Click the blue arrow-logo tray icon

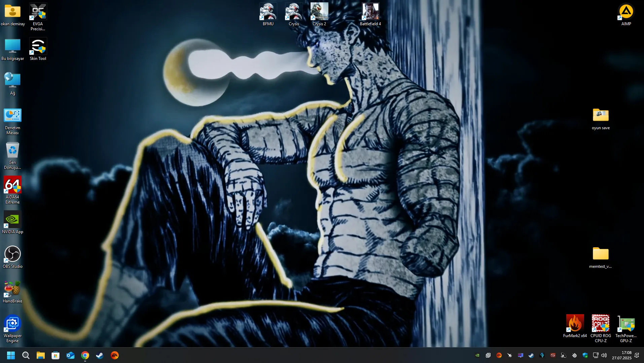pyautogui.click(x=542, y=355)
